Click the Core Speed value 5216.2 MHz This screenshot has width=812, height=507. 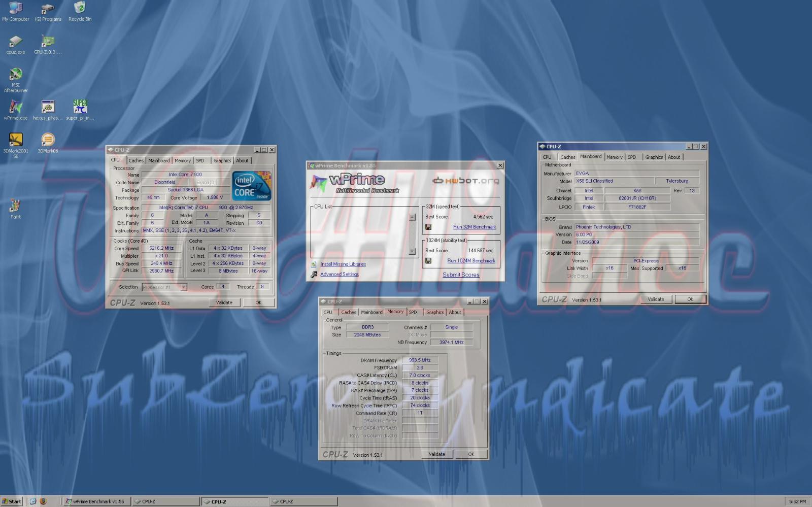click(x=161, y=248)
